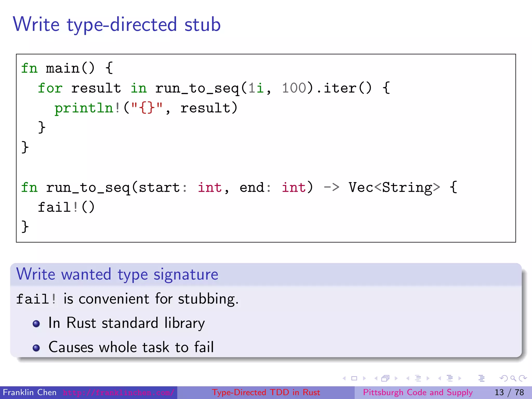Click the println!("{}", result) code line

click(146, 108)
